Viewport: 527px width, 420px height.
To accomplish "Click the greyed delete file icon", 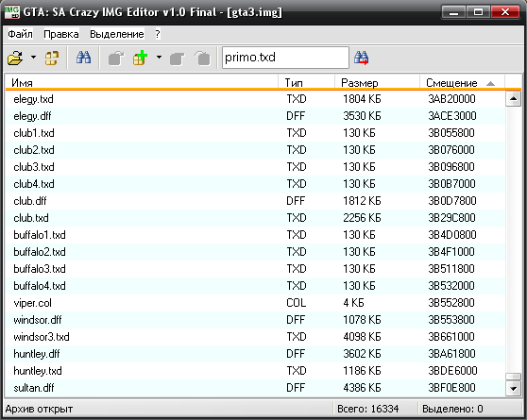I will pyautogui.click(x=203, y=59).
